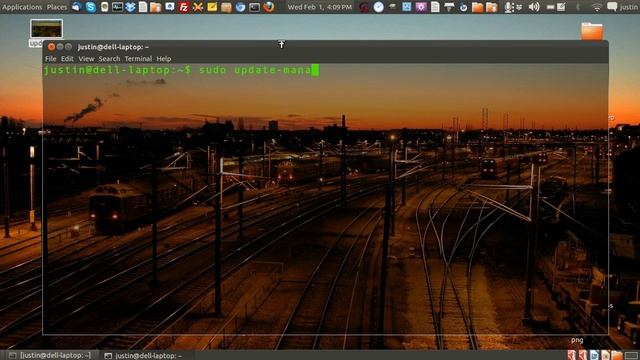Screen dimensions: 640x360
Task: Open the justin user menu
Action: (629, 7)
